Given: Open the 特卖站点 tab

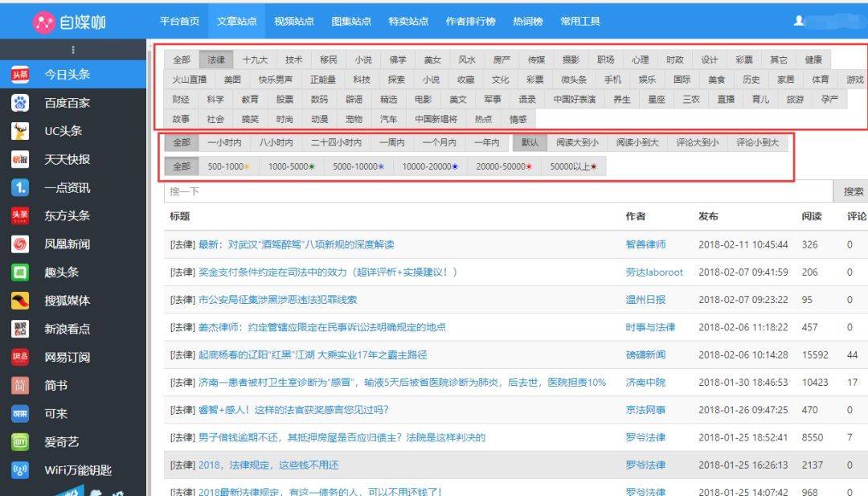Looking at the screenshot, I should coord(408,21).
